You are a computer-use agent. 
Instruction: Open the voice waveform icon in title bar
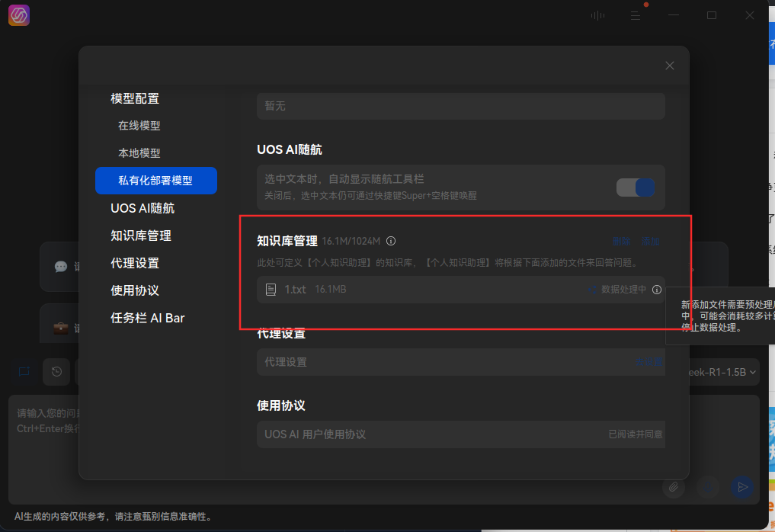597,16
